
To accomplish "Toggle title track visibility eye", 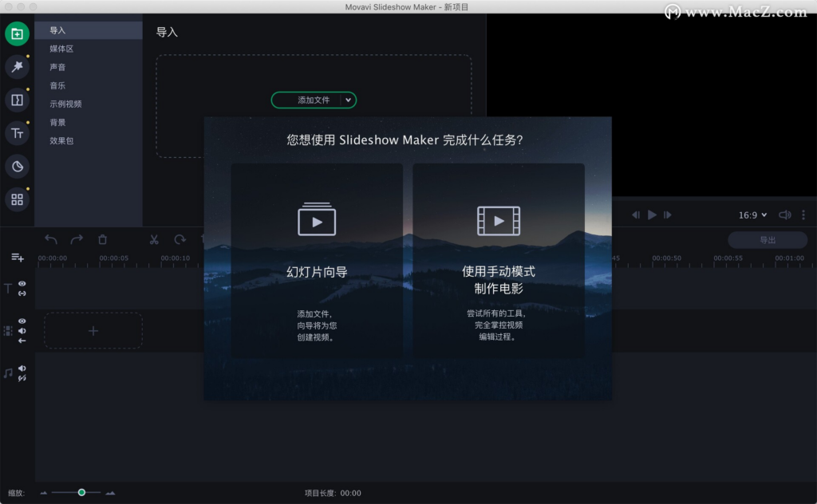I will (22, 284).
